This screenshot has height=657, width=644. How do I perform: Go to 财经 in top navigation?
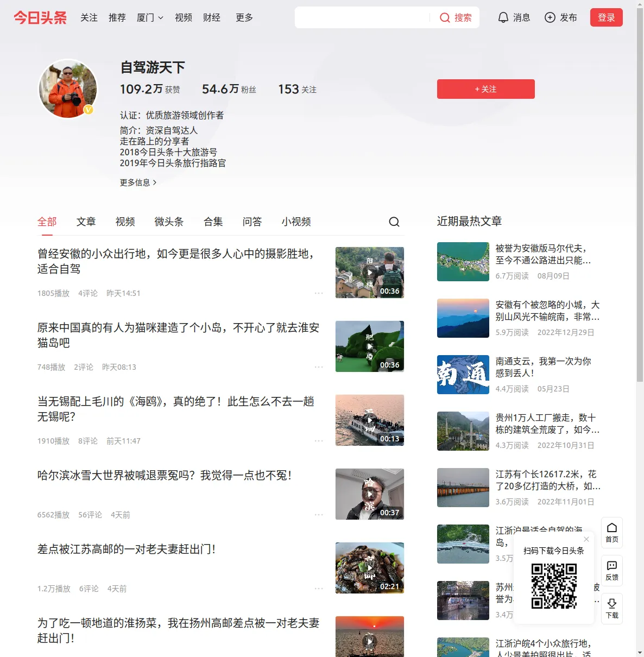tap(212, 17)
